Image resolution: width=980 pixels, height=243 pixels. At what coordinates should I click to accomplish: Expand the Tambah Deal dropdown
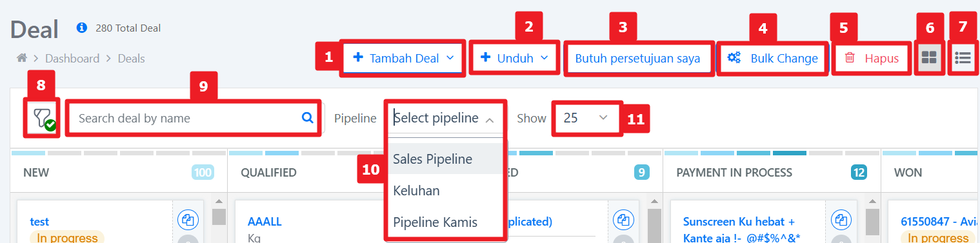(x=403, y=59)
